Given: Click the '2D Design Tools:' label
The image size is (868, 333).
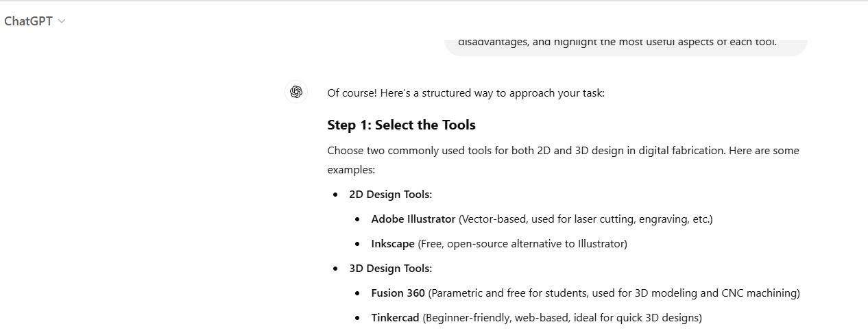Looking at the screenshot, I should click(390, 195).
